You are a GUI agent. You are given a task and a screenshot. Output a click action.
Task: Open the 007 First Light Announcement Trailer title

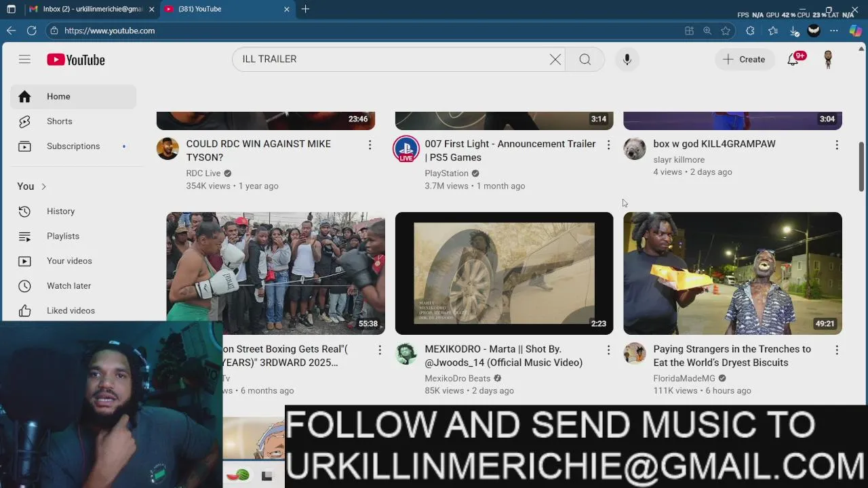point(510,150)
